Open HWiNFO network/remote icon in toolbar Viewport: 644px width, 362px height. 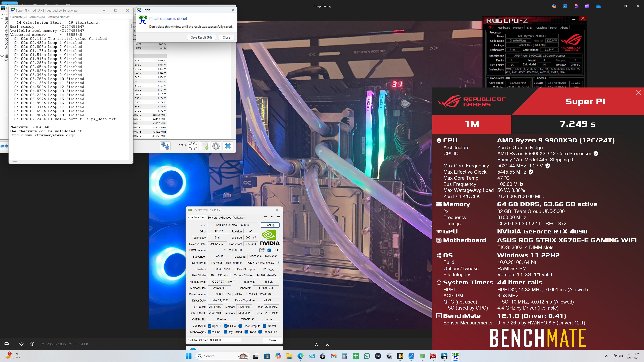pos(165,146)
